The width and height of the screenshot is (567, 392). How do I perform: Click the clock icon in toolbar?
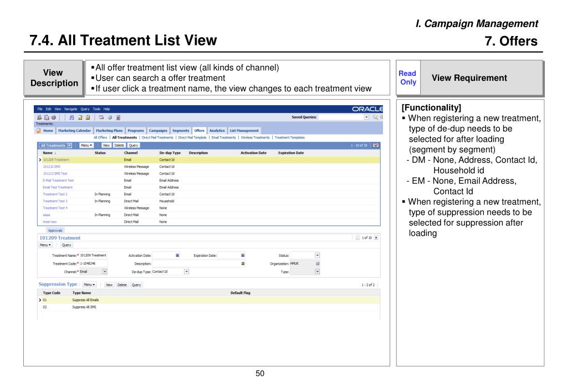110,117
